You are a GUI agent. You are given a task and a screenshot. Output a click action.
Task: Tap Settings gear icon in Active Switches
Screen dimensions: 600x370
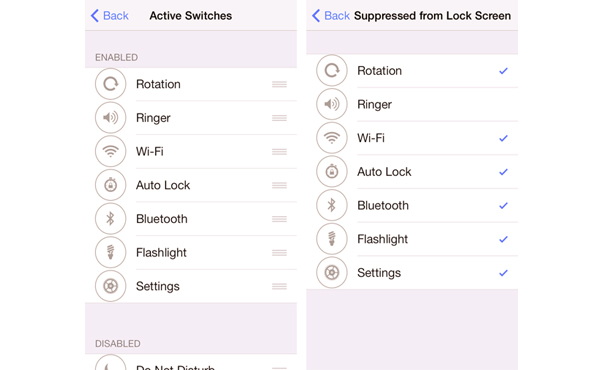[111, 286]
